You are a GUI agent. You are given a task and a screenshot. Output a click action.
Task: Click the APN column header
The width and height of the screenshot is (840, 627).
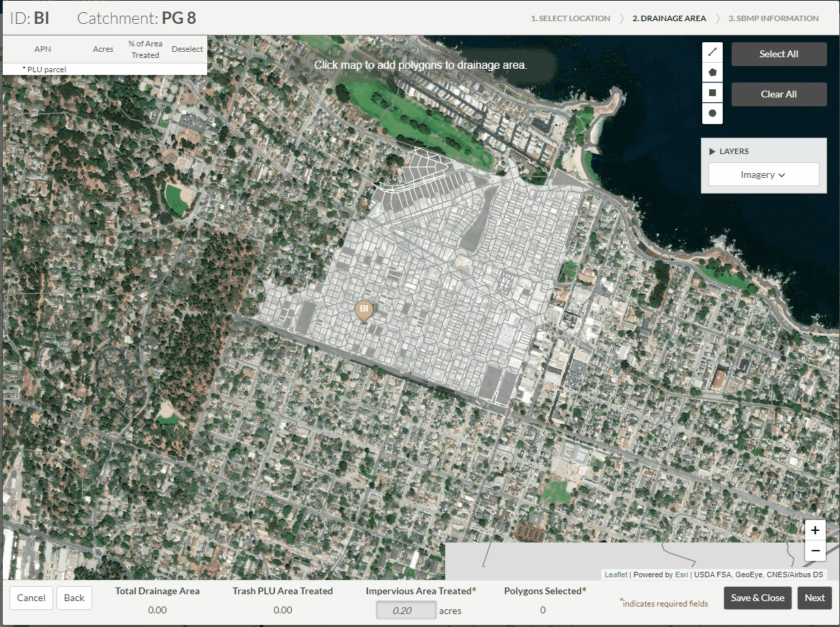click(43, 49)
